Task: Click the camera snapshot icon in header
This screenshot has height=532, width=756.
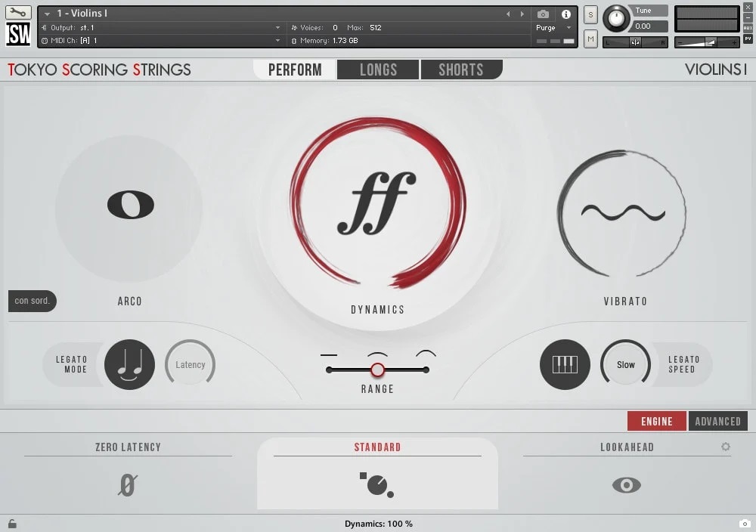Action: pos(543,14)
